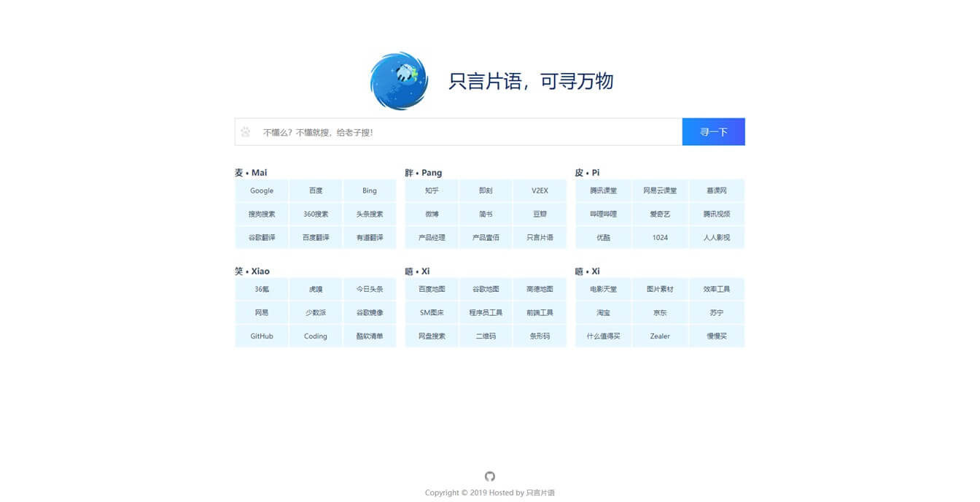Open the 只言片语 footer link
The height and width of the screenshot is (502, 980).
540,493
